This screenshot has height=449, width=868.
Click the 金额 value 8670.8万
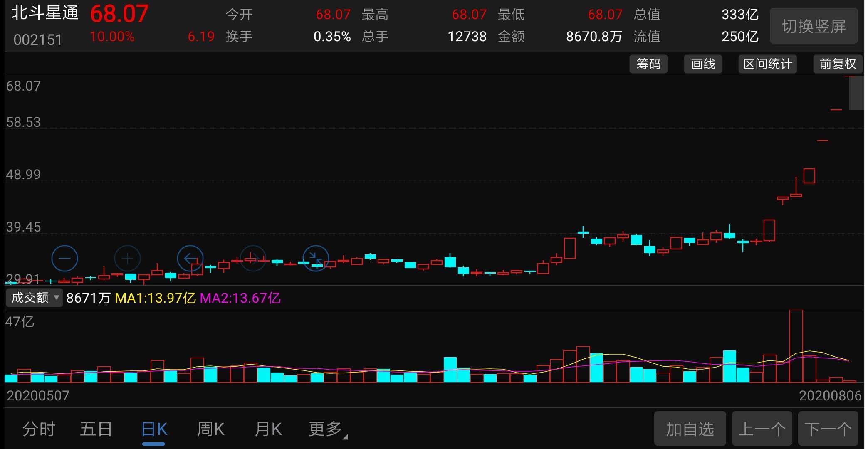click(594, 37)
